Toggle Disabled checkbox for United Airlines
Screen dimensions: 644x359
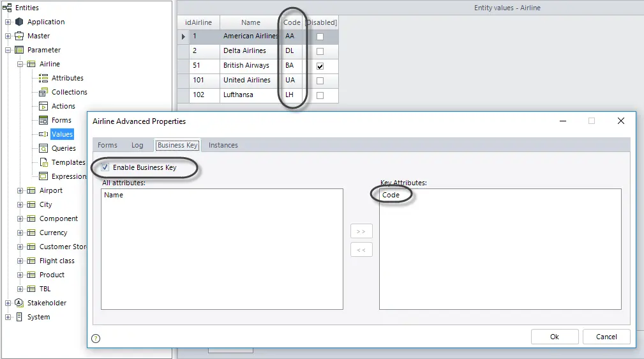coord(320,80)
